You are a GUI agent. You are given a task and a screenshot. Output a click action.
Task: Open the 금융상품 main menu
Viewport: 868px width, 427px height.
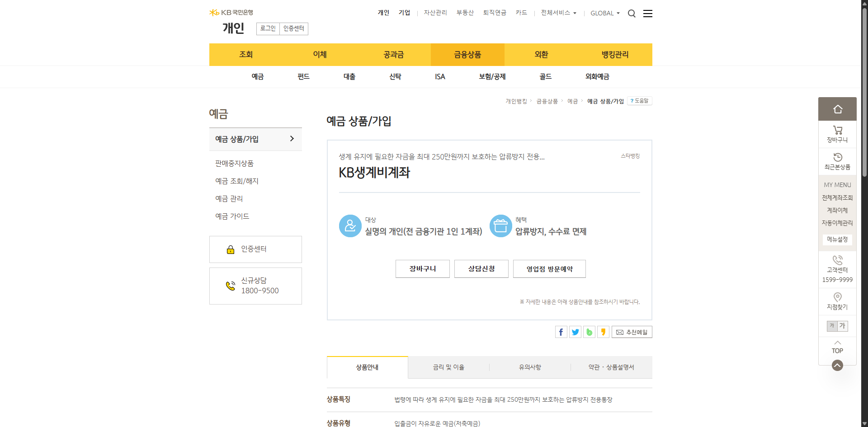tap(467, 55)
